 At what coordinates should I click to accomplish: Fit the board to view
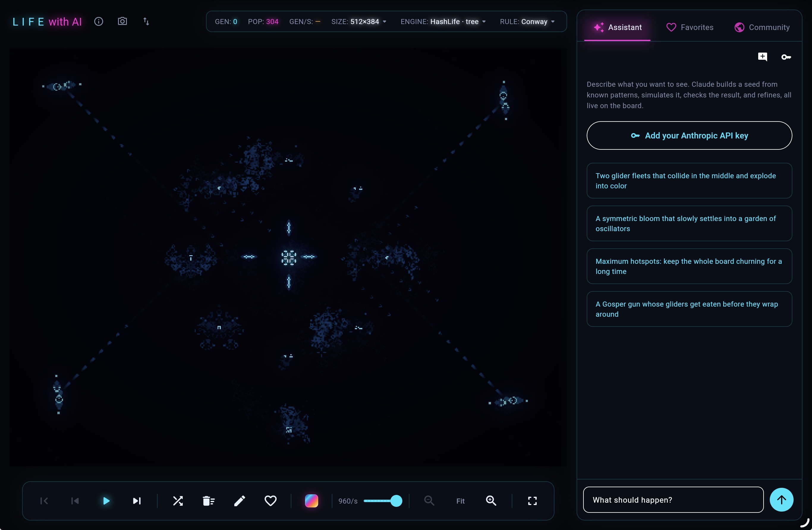(x=460, y=501)
